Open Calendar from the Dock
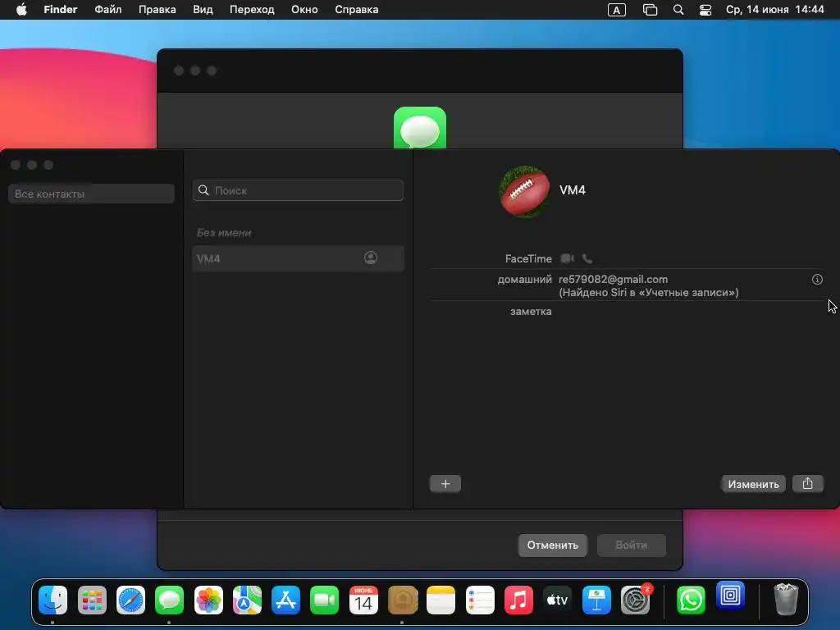Viewport: 840px width, 630px height. (x=363, y=600)
